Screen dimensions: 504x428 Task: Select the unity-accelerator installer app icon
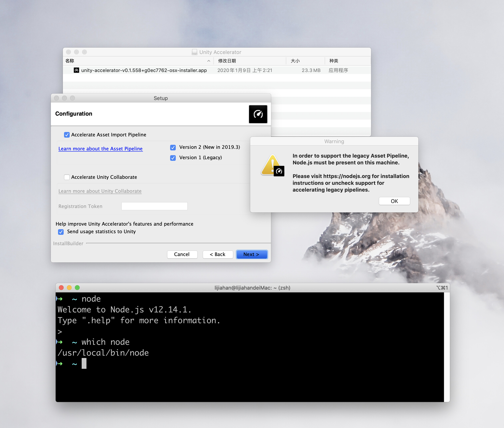(x=77, y=70)
